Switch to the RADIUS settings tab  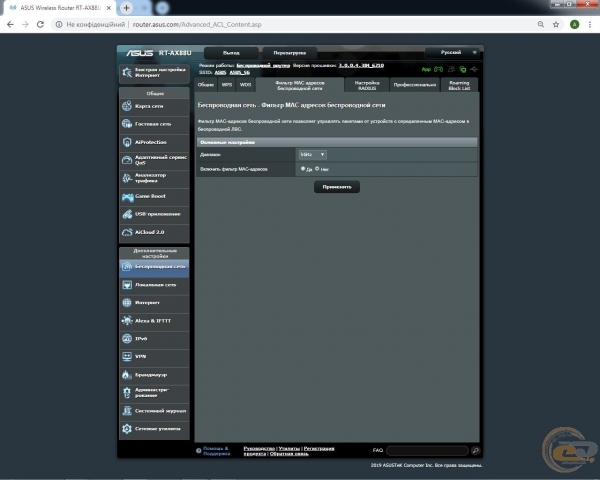pyautogui.click(x=367, y=85)
